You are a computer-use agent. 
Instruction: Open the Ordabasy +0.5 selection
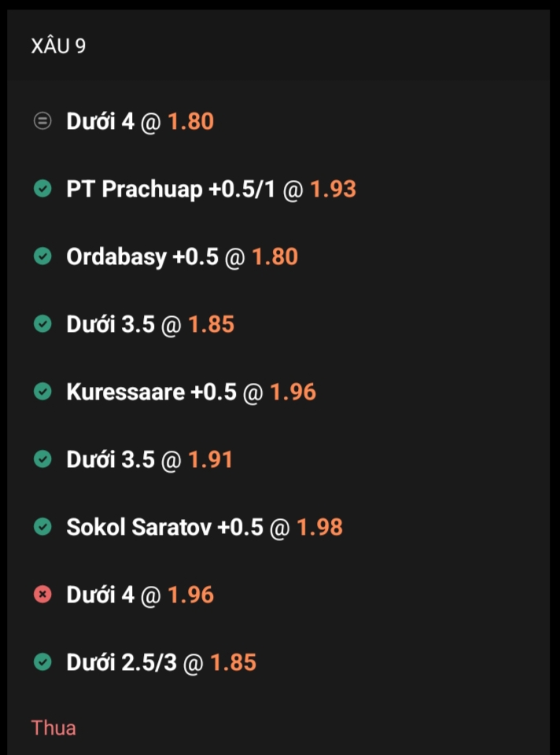(142, 257)
